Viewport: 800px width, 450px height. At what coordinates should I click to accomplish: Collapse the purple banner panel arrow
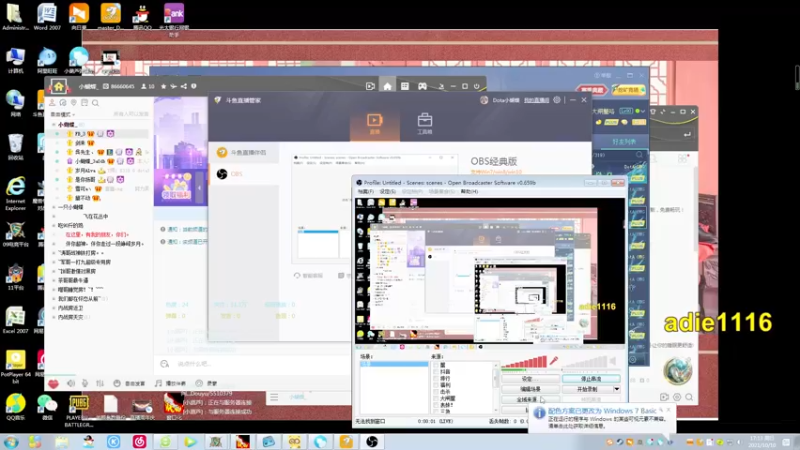pyautogui.click(x=199, y=187)
